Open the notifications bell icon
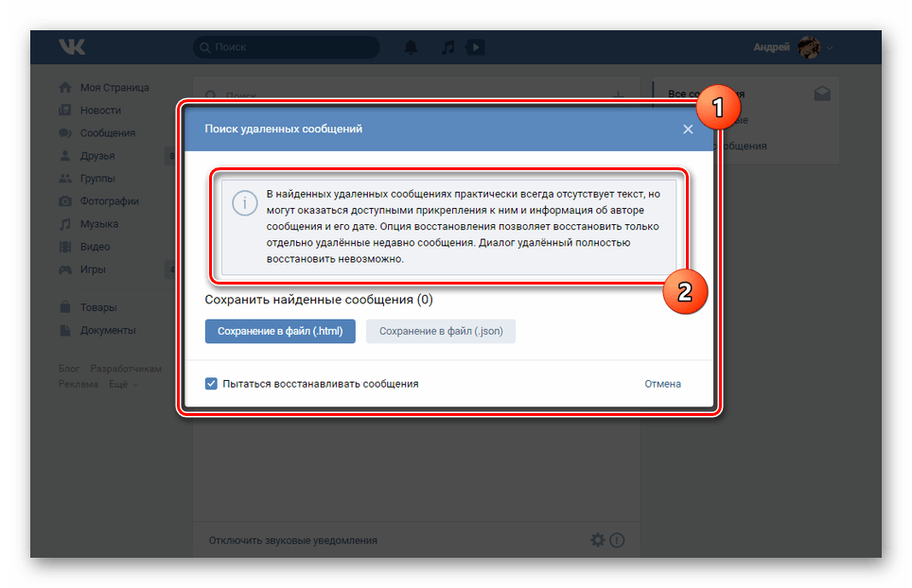 (411, 47)
